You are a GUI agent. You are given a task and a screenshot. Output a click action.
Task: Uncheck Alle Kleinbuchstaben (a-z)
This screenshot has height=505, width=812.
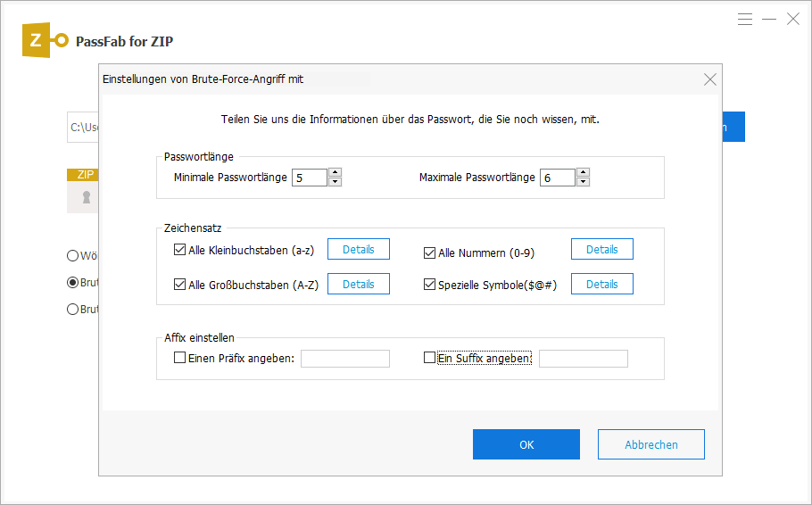coord(179,250)
